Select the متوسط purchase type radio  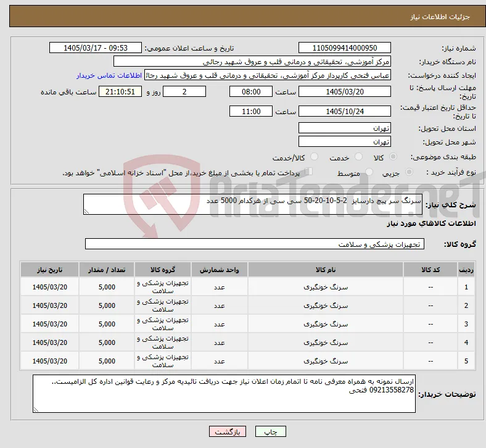pyautogui.click(x=369, y=172)
